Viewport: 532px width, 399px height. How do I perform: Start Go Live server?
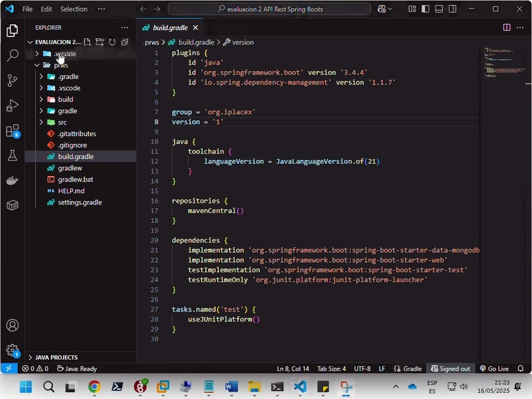point(494,369)
